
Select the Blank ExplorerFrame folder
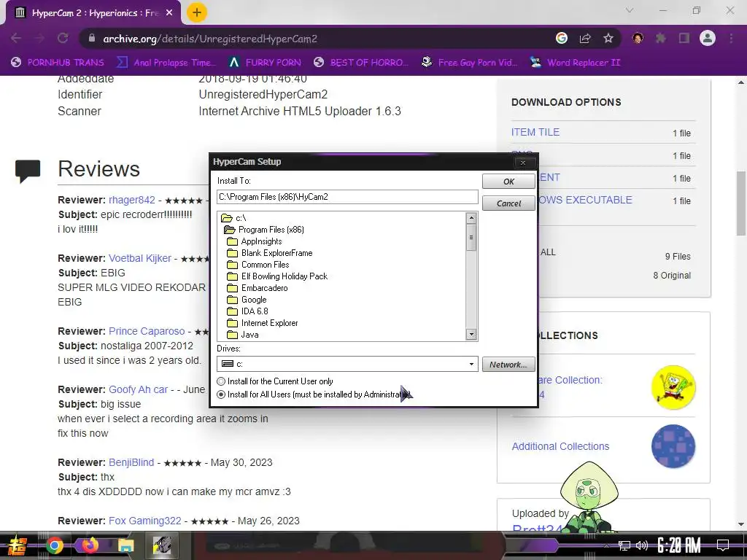(x=270, y=253)
